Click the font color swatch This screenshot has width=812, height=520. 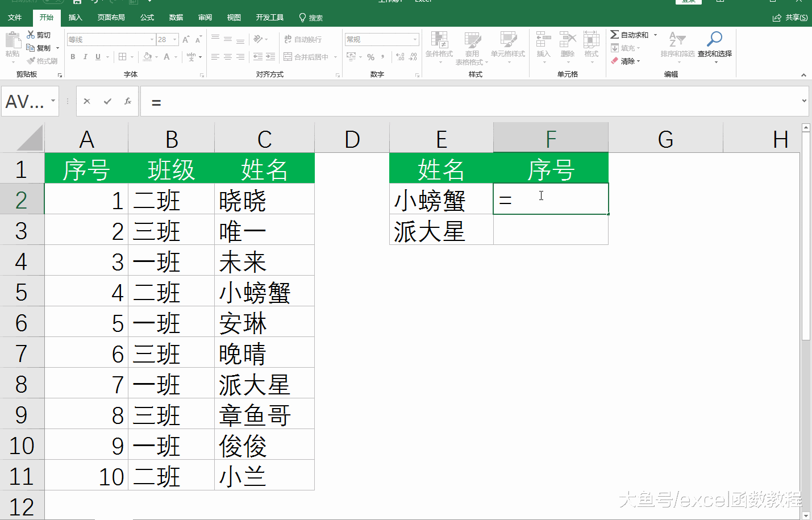(168, 57)
